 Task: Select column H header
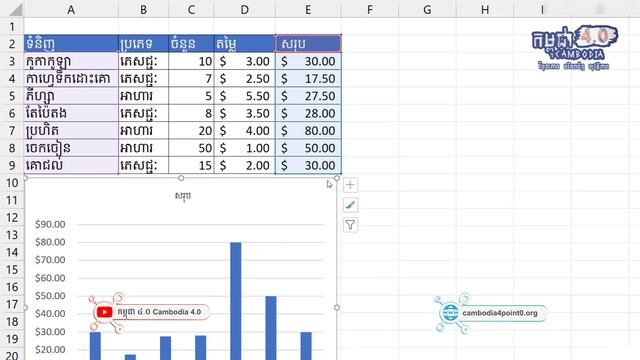485,9
